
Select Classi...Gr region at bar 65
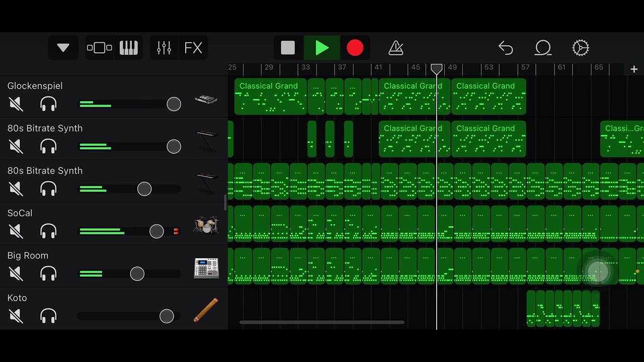(622, 139)
